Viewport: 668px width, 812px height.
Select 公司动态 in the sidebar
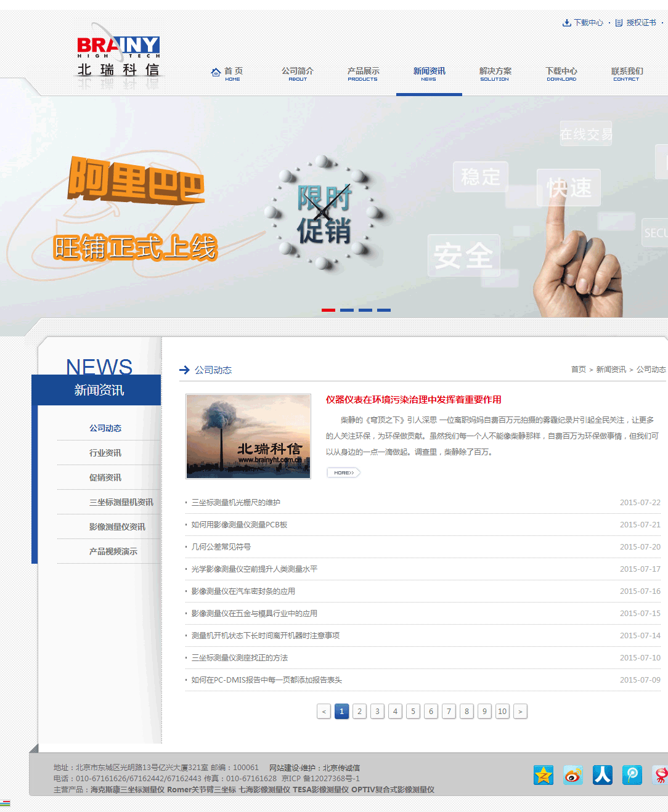[x=105, y=428]
